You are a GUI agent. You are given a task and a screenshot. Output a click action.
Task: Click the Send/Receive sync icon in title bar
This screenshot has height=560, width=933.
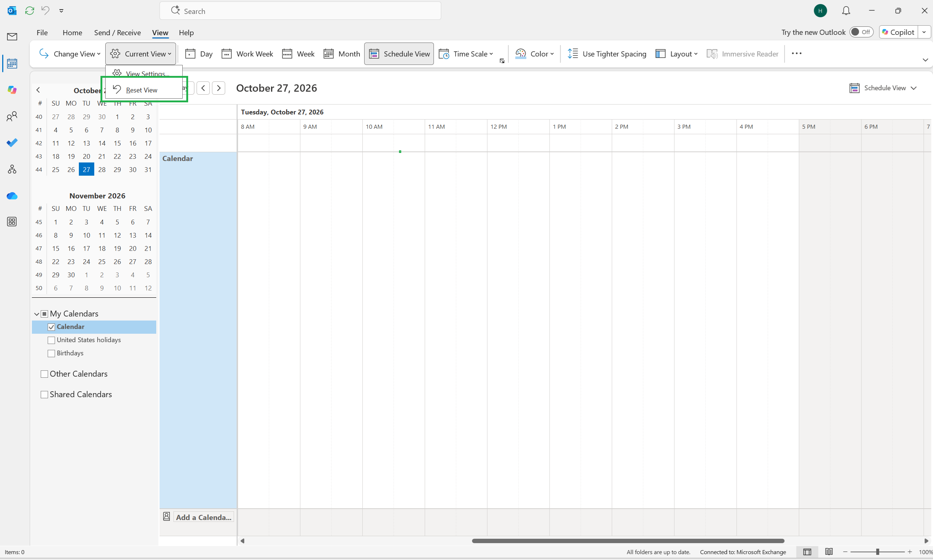pyautogui.click(x=29, y=11)
